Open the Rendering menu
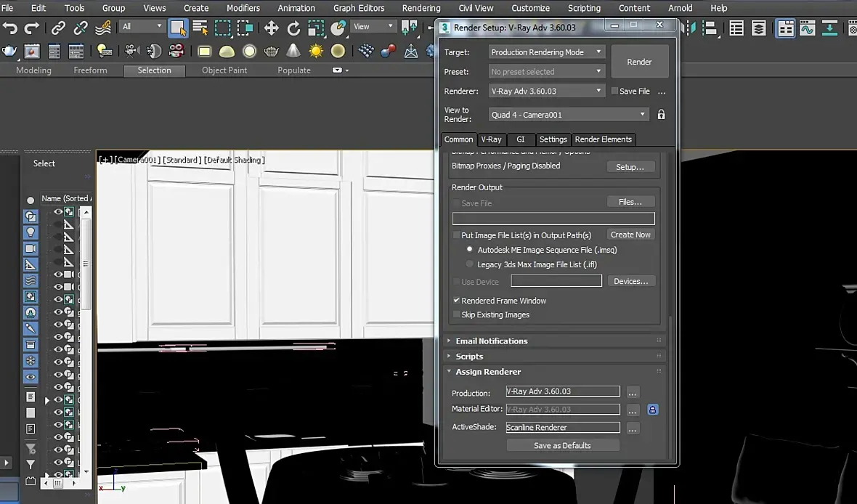Image resolution: width=857 pixels, height=504 pixels. coord(421,8)
